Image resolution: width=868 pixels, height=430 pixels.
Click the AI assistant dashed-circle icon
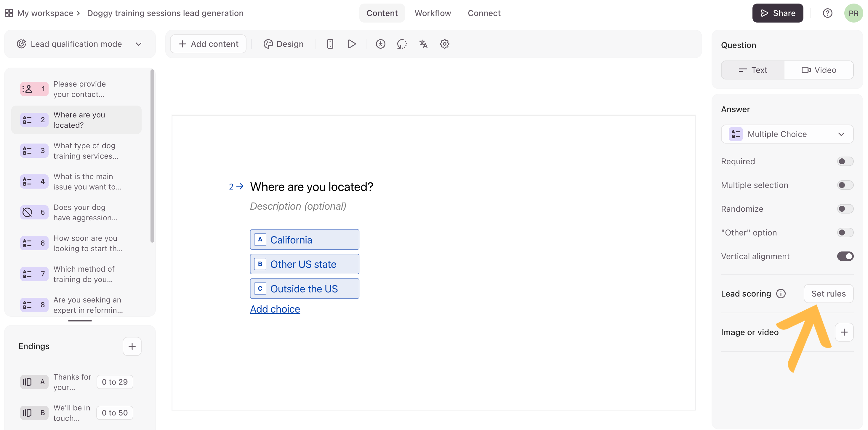point(402,44)
